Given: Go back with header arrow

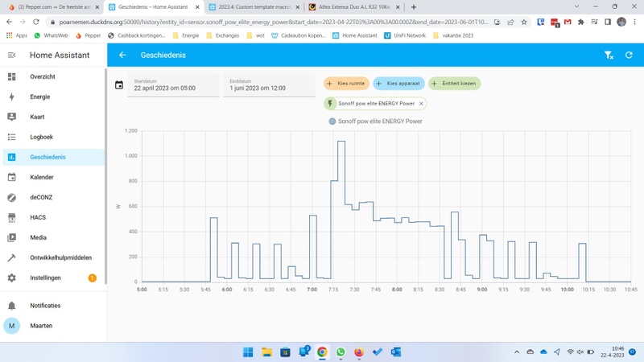Looking at the screenshot, I should pos(122,55).
